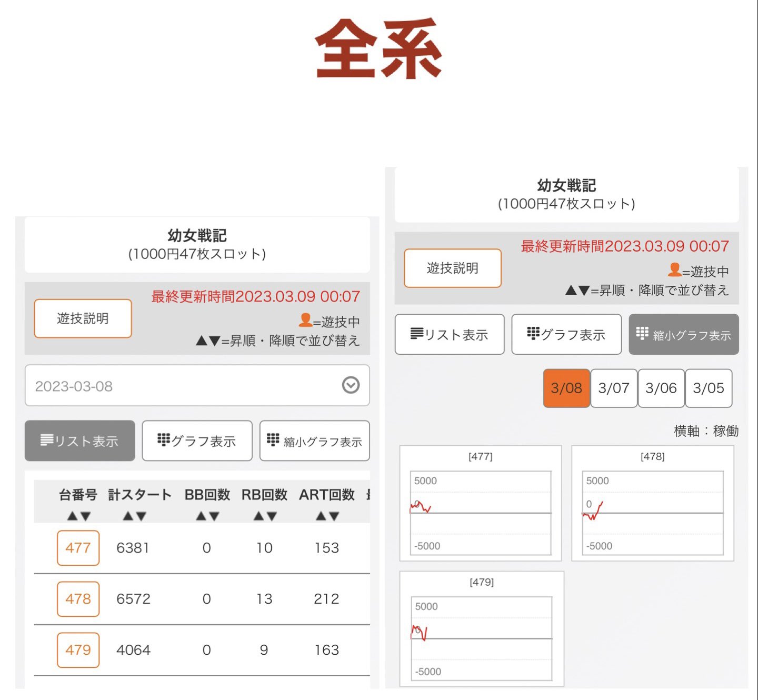Select リスト表示 tab in left panel
The height and width of the screenshot is (700, 758).
click(79, 441)
